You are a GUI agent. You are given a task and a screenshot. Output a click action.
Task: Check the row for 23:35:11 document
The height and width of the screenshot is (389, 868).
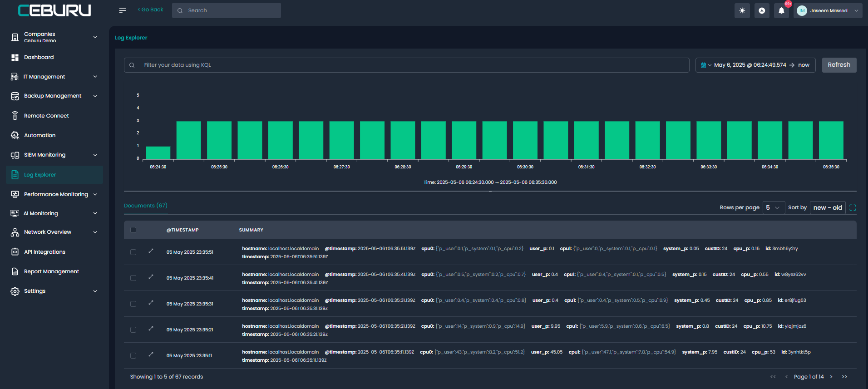133,355
